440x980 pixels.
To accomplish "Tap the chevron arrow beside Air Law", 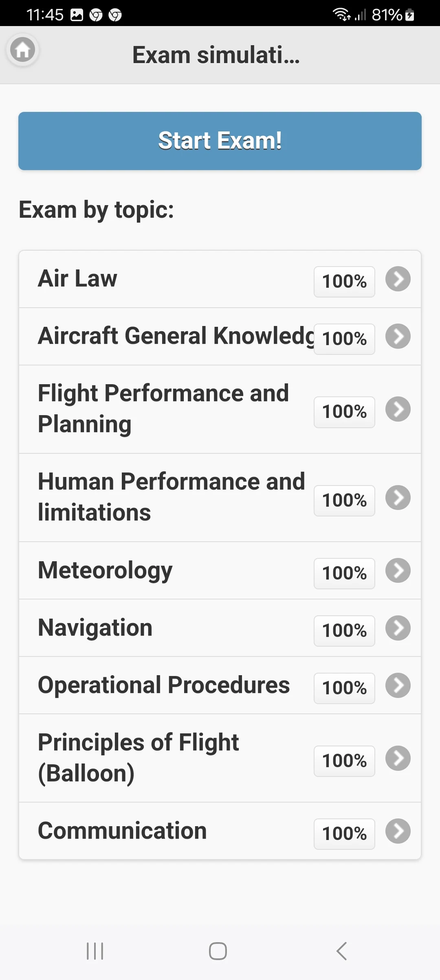I will (x=398, y=279).
